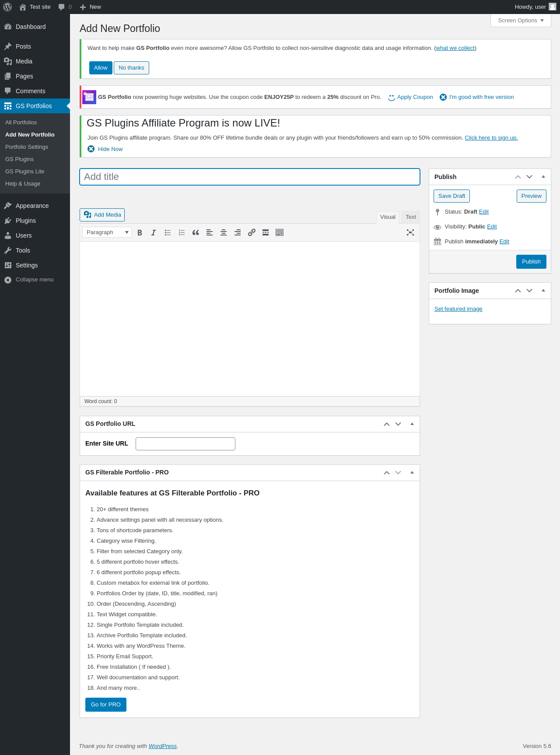Edit the visibility setting
This screenshot has height=755, width=560.
492,227
